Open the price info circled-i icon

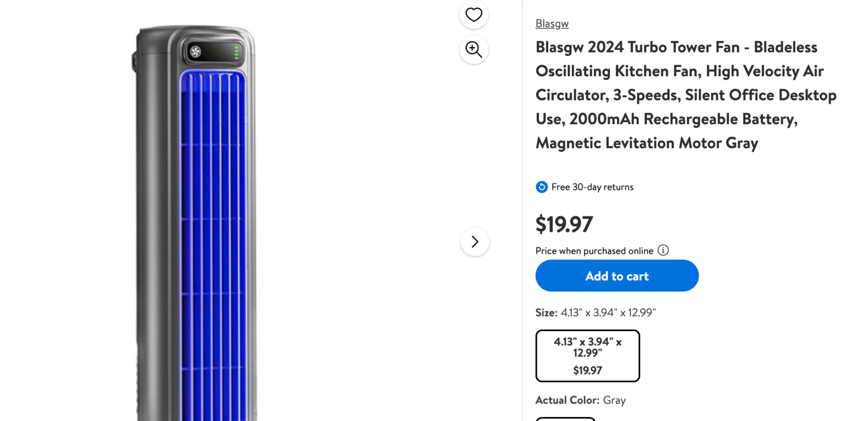(662, 250)
